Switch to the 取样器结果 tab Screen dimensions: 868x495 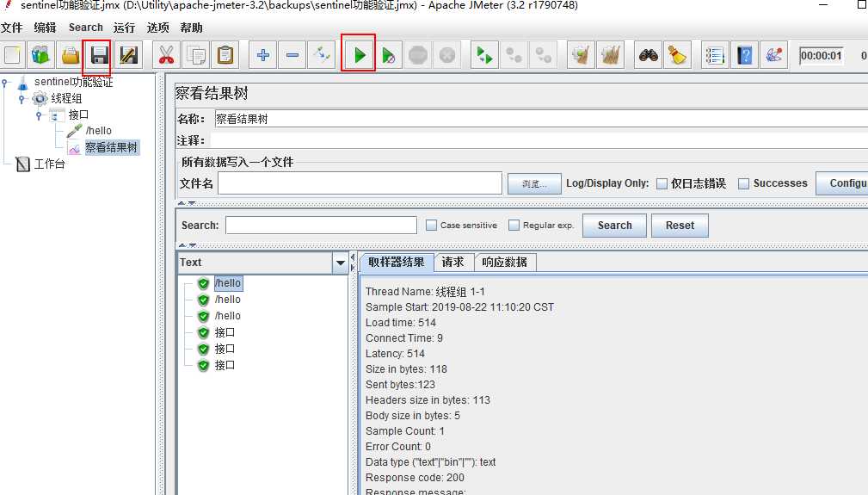coord(397,262)
